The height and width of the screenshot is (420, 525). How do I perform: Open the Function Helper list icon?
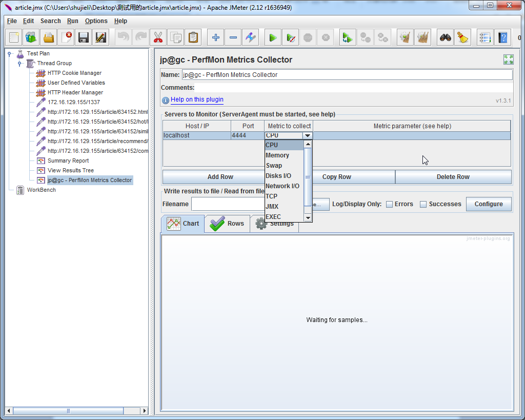[485, 37]
